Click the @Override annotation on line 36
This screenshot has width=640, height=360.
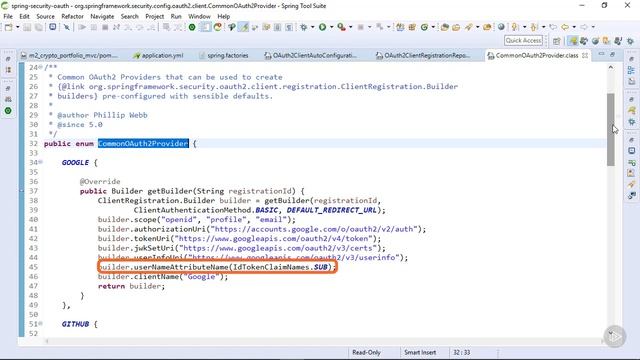click(100, 182)
